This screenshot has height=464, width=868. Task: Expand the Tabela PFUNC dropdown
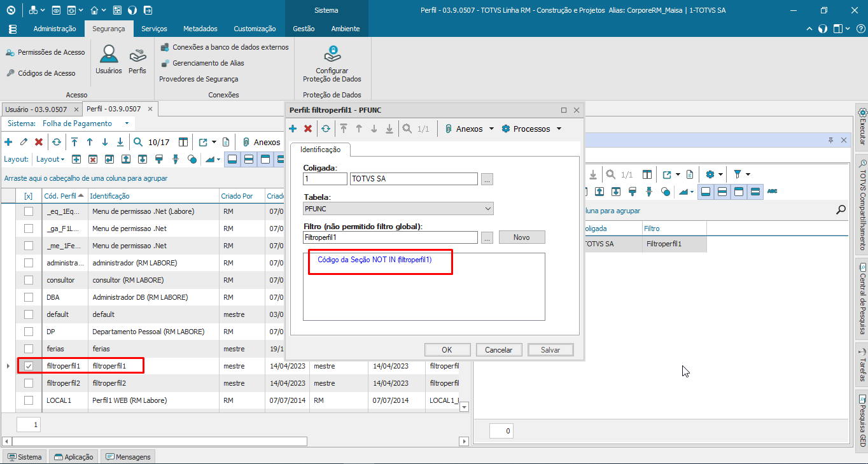point(487,208)
